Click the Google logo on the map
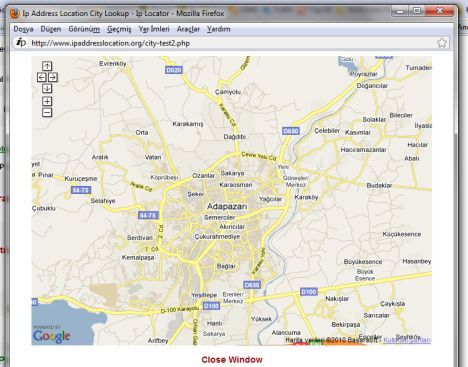 52,336
